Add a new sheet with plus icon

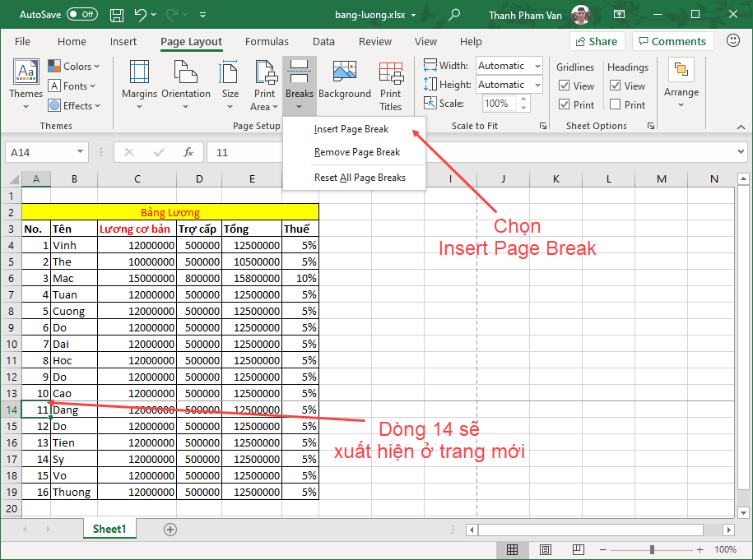point(170,530)
